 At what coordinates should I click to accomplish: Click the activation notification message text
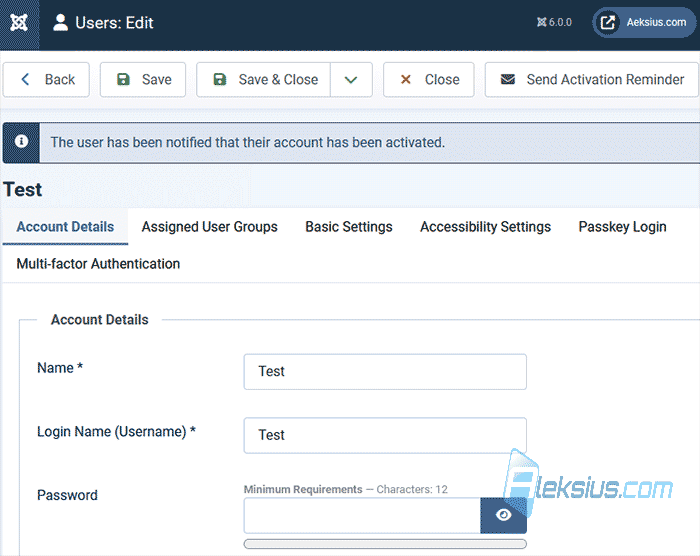(x=248, y=142)
